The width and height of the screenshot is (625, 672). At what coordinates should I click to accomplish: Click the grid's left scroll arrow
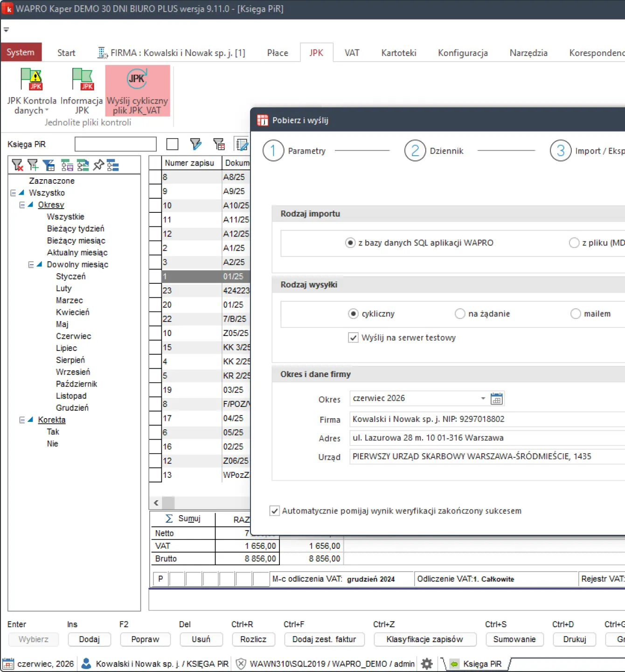(156, 503)
